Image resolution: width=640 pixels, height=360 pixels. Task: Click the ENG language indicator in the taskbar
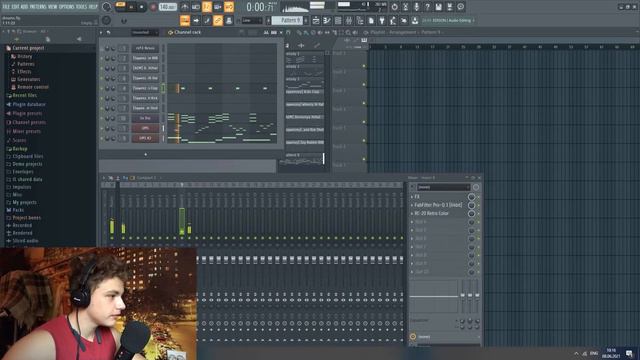coord(594,353)
